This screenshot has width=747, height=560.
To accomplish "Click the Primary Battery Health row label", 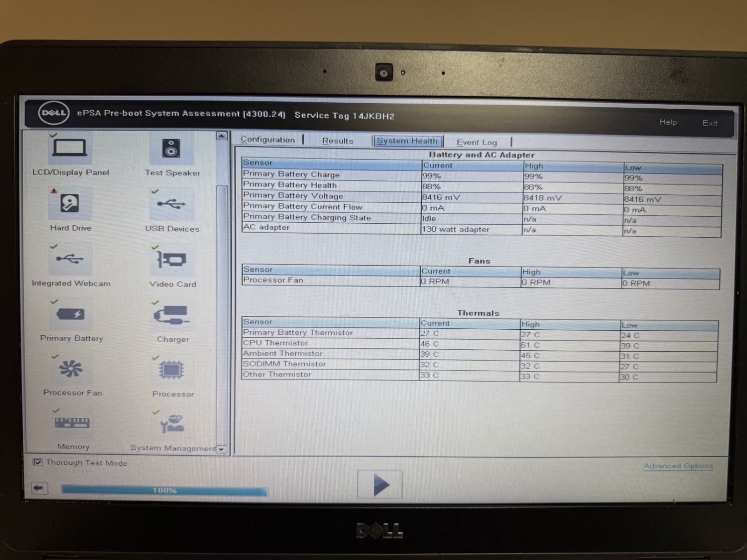I will [x=290, y=185].
